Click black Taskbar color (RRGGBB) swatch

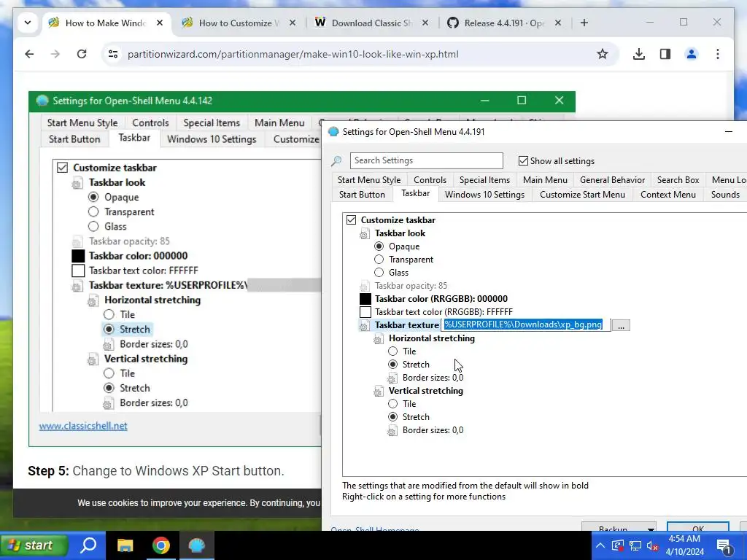(x=365, y=298)
